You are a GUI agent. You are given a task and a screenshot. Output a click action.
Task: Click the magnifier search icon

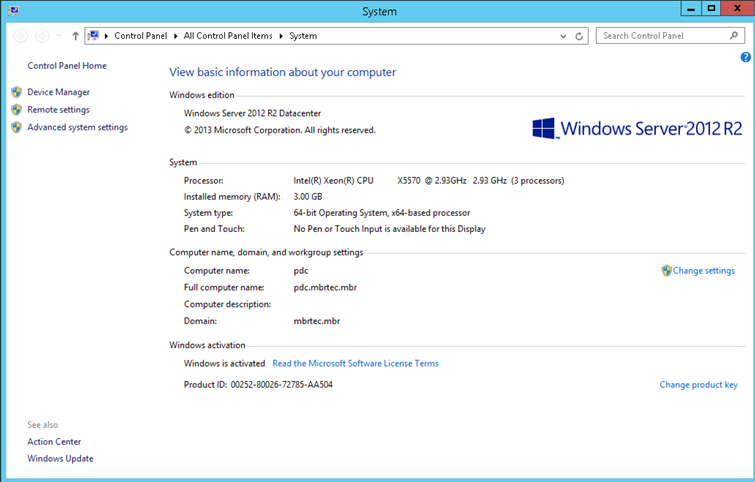pos(733,36)
